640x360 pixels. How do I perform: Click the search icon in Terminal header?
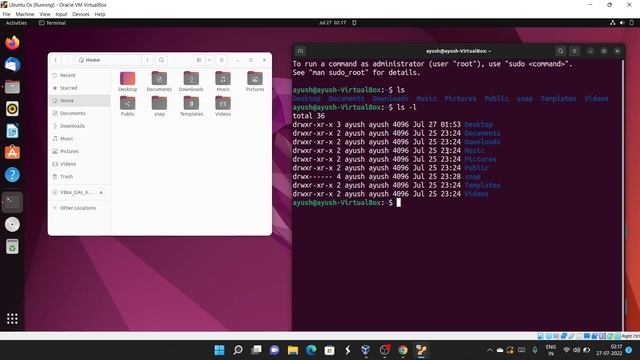(x=560, y=51)
